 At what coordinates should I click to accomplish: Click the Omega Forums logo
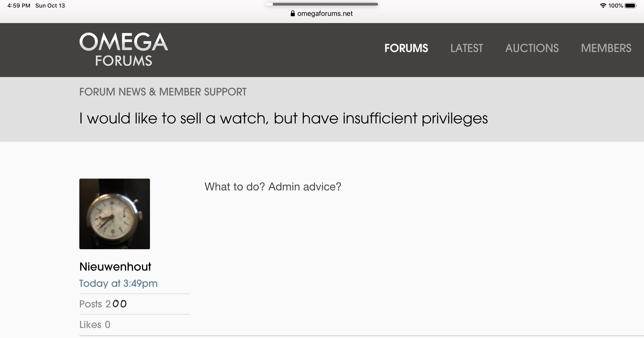click(124, 49)
